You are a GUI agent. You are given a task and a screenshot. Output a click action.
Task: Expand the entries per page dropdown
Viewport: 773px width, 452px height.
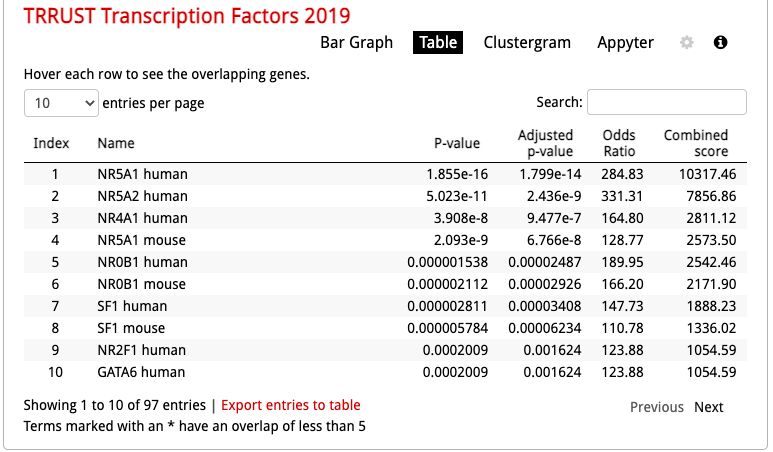click(61, 102)
